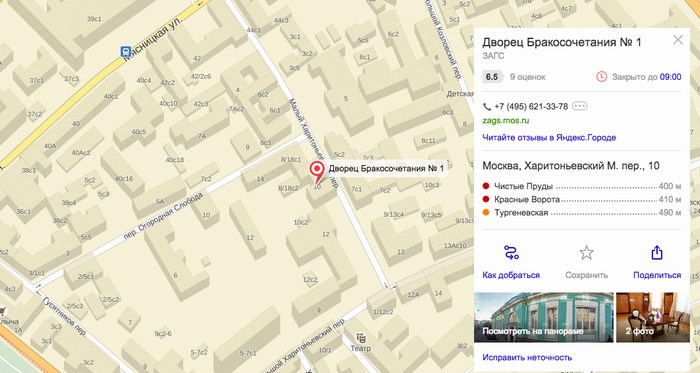Click the phone handset icon
The image size is (700, 373).
point(487,107)
